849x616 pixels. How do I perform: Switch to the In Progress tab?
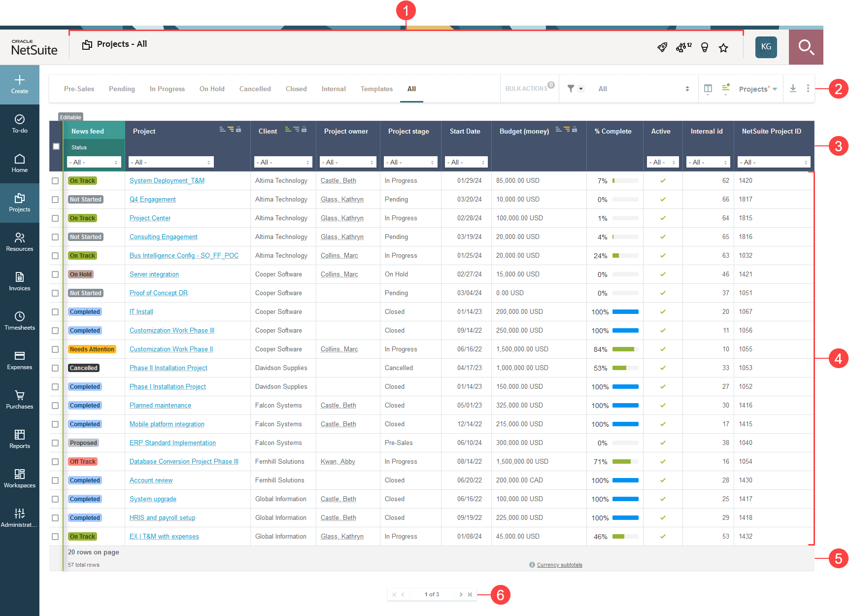point(167,89)
